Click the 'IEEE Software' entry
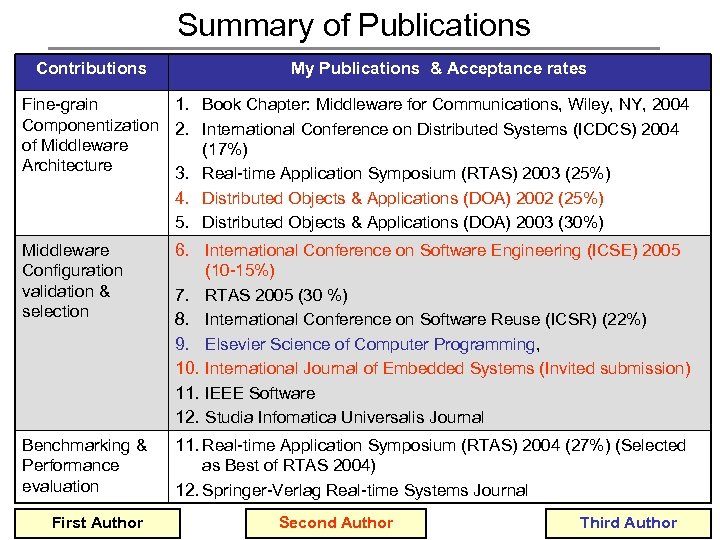The width and height of the screenshot is (720, 540). tap(246, 394)
